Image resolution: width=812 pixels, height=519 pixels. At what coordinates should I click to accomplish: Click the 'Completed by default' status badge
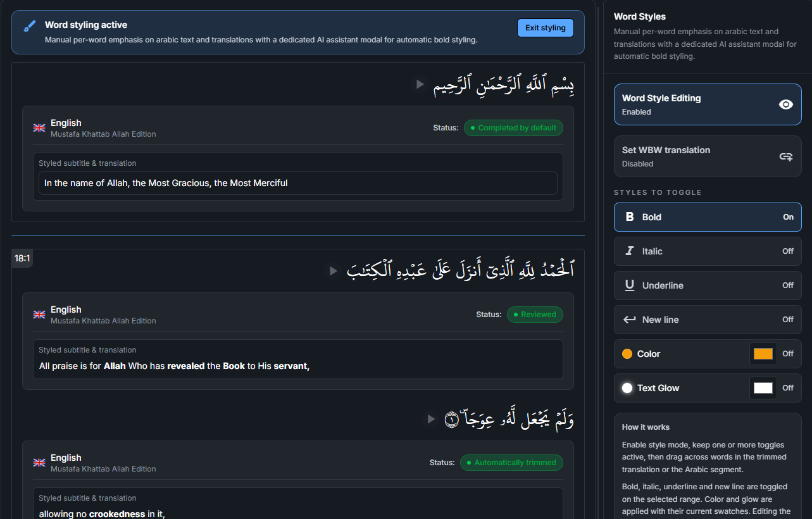[513, 128]
